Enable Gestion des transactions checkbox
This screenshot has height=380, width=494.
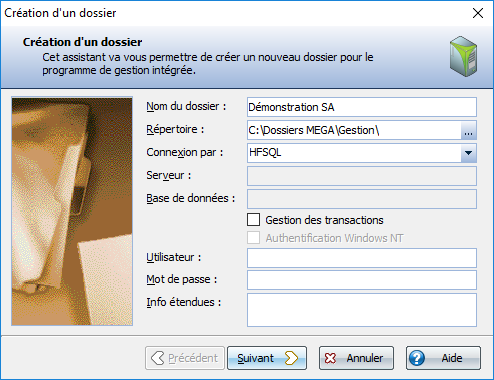254,220
